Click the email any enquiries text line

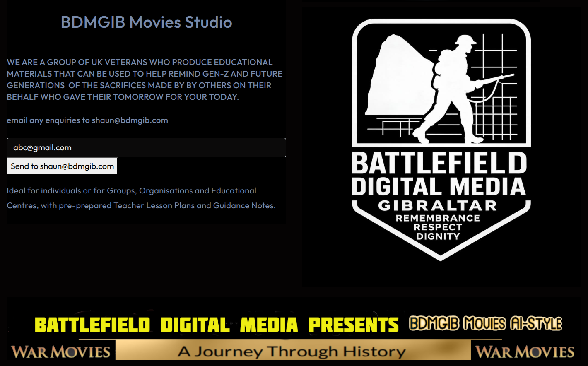(x=87, y=120)
